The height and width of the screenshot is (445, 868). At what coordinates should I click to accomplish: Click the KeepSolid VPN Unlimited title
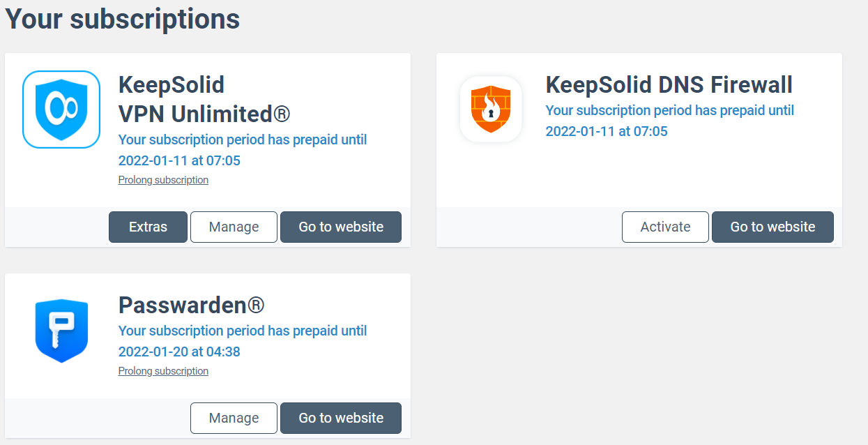[x=204, y=99]
